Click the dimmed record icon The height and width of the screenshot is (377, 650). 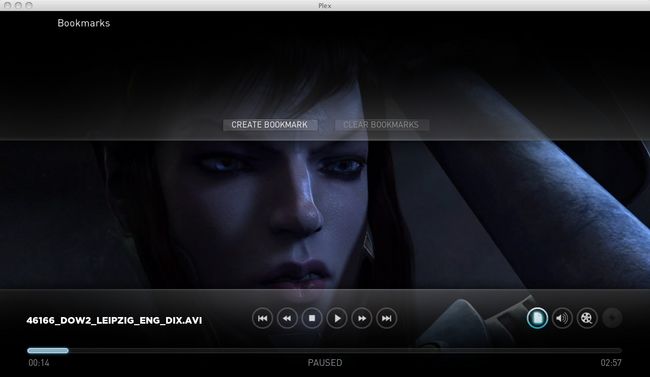612,318
